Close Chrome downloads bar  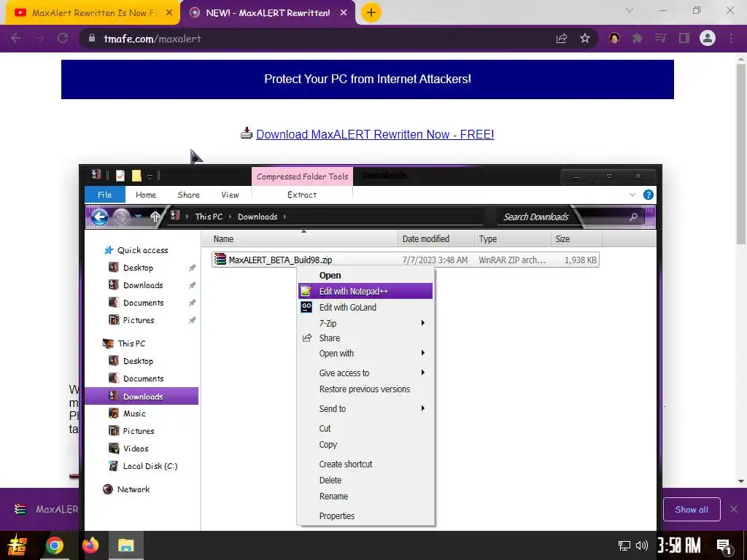[x=734, y=510]
